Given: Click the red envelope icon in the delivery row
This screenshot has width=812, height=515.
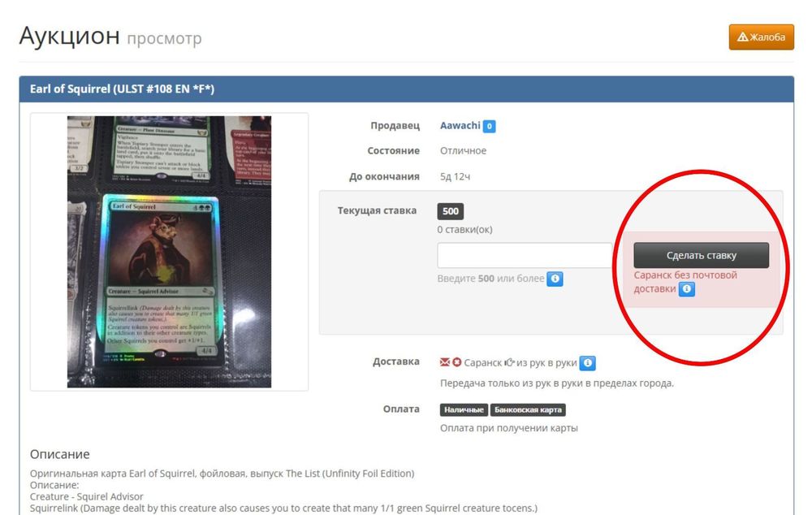Looking at the screenshot, I should [x=444, y=363].
